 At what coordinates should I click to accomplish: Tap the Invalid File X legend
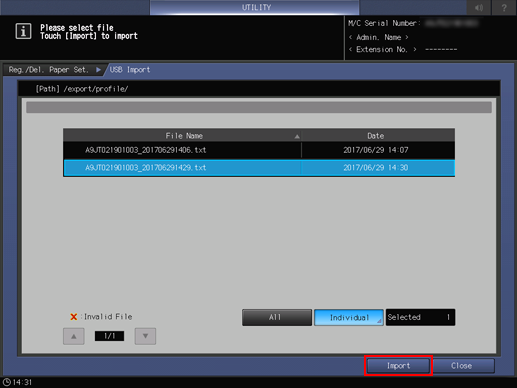point(101,317)
